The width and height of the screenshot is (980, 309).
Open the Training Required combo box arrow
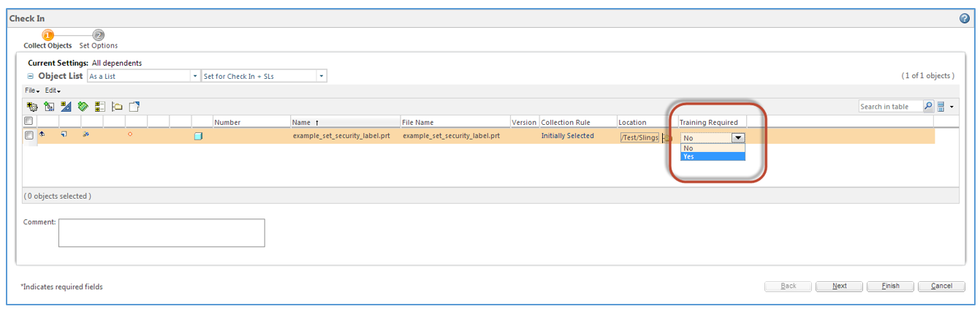(738, 137)
